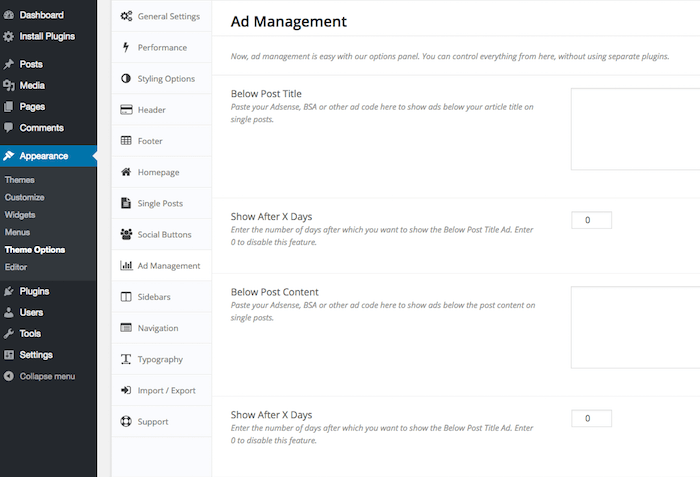Focus the days field under Below Post Title
The image size is (700, 477).
click(x=592, y=220)
